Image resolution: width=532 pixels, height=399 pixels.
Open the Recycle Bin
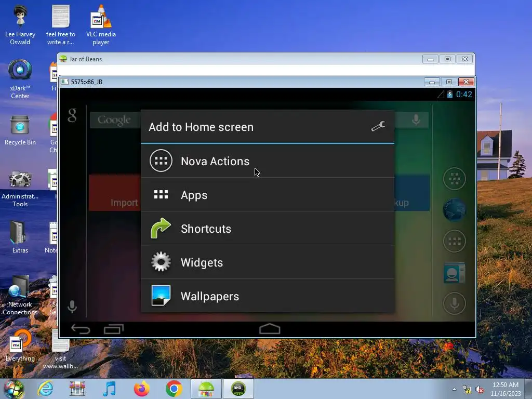click(x=20, y=130)
